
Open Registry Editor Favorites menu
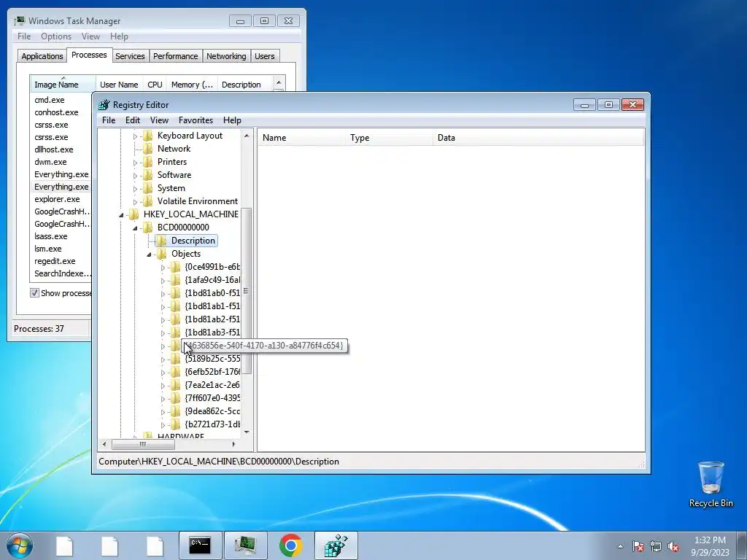[196, 120]
